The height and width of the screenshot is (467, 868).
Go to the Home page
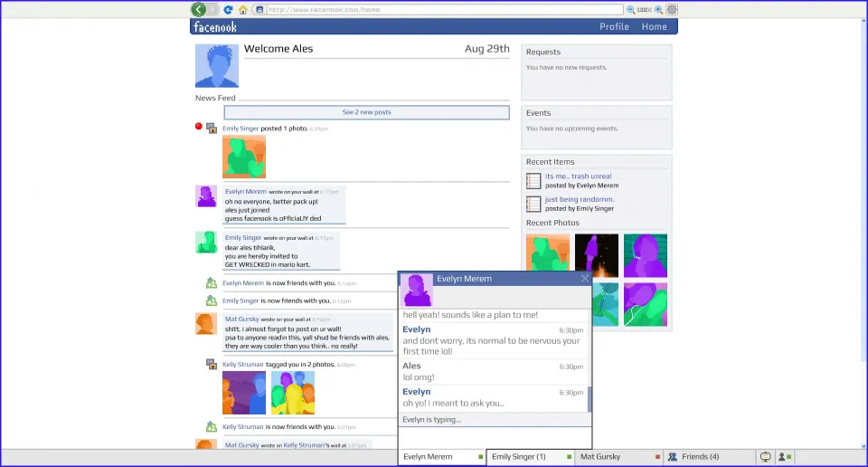coord(654,26)
